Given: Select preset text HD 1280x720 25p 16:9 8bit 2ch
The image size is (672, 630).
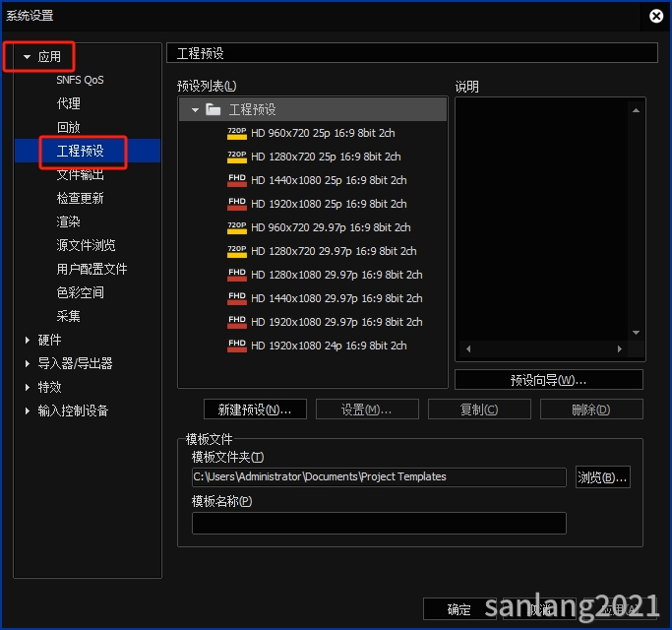Looking at the screenshot, I should 326,157.
